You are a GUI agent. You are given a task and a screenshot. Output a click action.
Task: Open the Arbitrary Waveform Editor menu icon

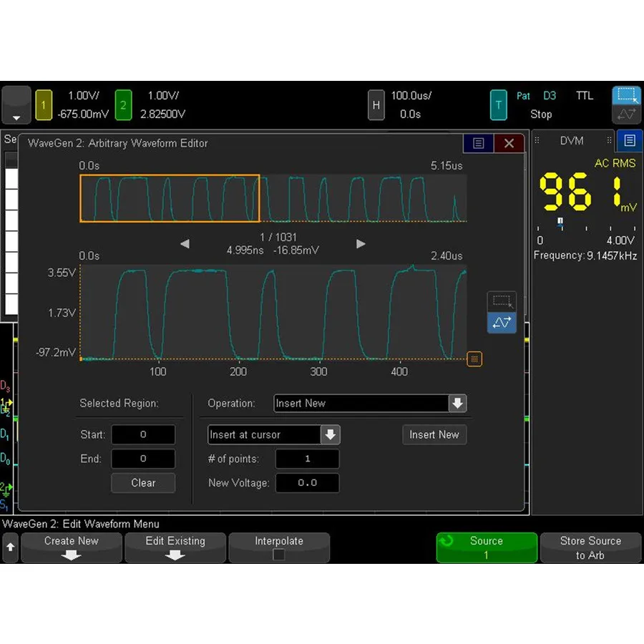pyautogui.click(x=478, y=142)
